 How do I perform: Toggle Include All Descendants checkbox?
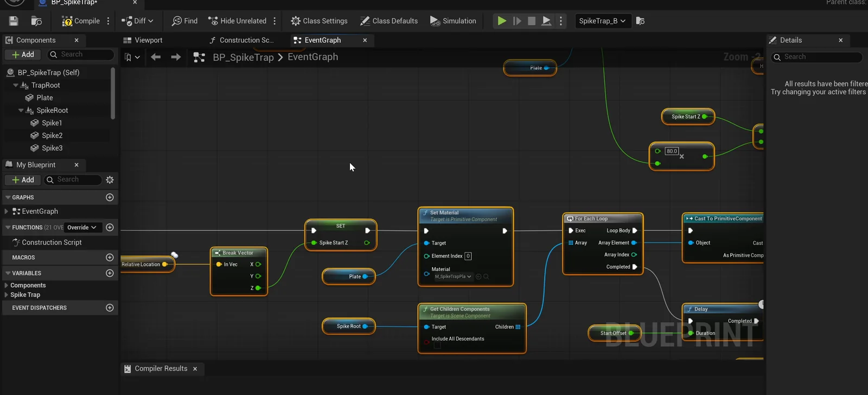[x=437, y=346]
